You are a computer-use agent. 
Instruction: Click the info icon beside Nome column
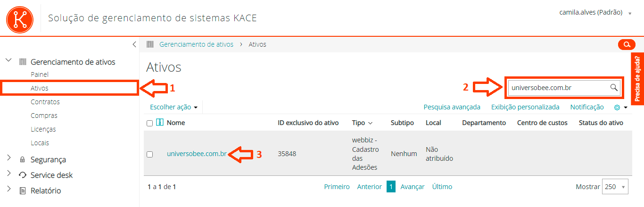[159, 123]
